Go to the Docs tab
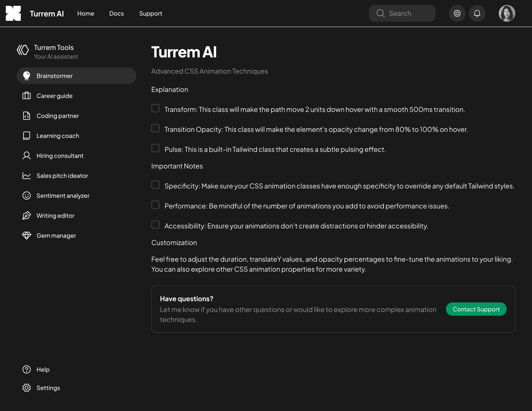The height and width of the screenshot is (411, 532). 117,14
